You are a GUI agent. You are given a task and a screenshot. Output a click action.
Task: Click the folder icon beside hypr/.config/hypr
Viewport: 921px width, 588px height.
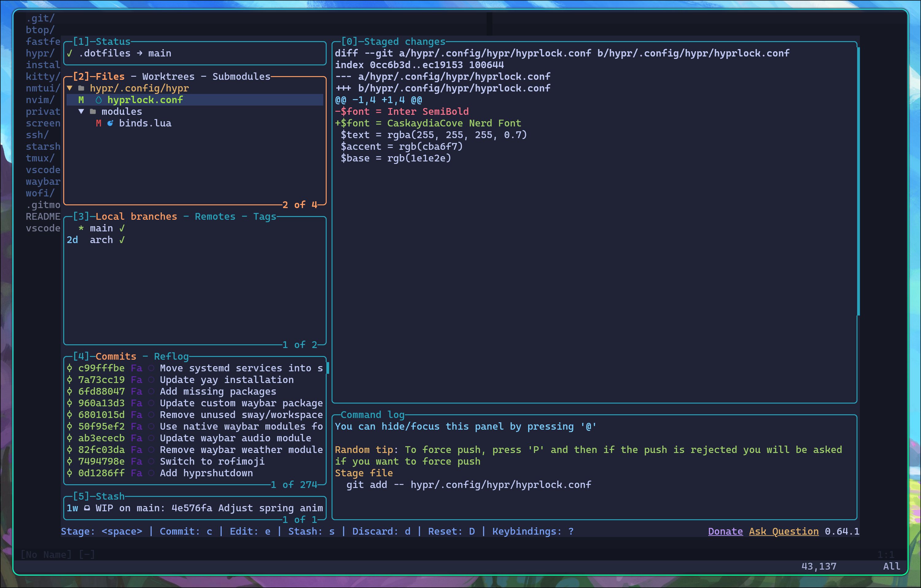coord(81,88)
